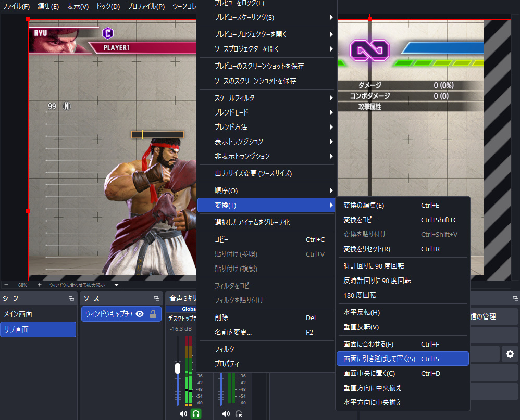The height and width of the screenshot is (420, 520).
Task: Toggle lock icon of ウィンドウキャプチャ source
Action: (153, 314)
